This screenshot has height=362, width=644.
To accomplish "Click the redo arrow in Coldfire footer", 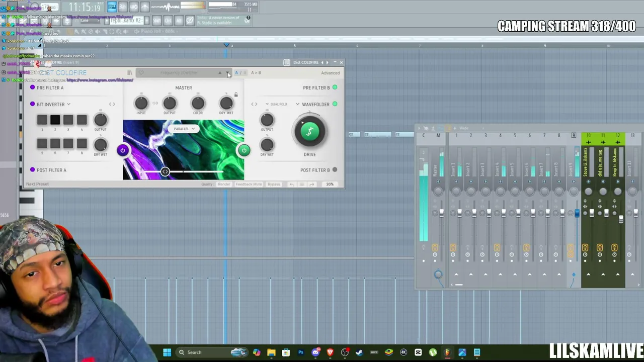I will (311, 185).
